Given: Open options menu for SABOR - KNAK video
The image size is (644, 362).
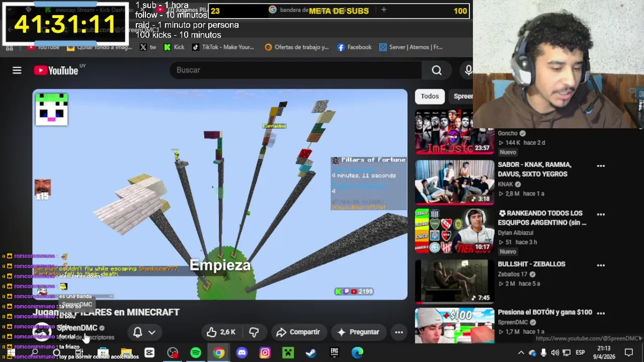Looking at the screenshot, I should pos(601,166).
